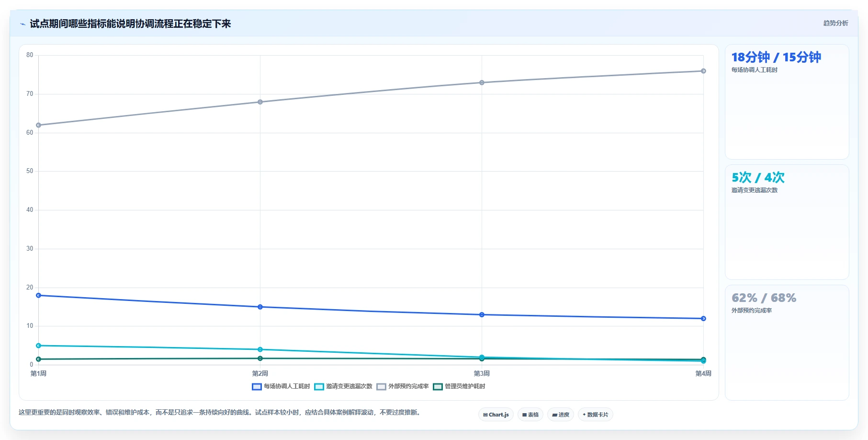
Task: Select the 外部预约完成率 point at 第1周
Action: pos(39,125)
